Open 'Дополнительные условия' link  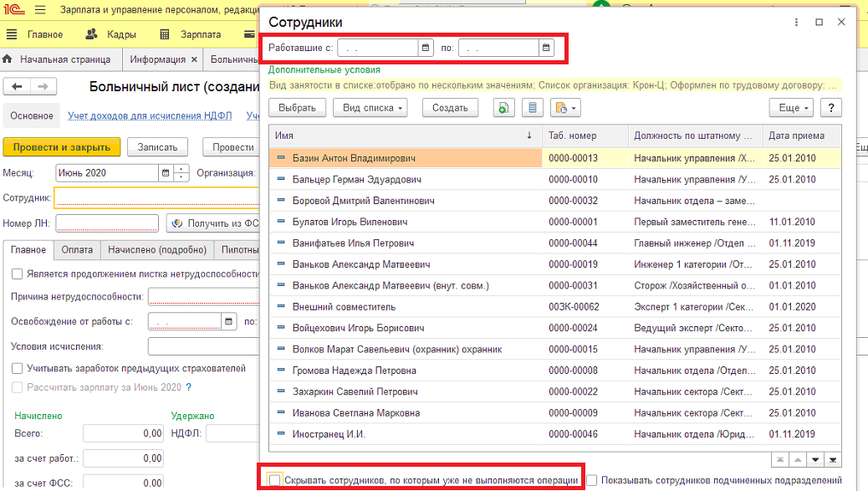[x=324, y=69]
